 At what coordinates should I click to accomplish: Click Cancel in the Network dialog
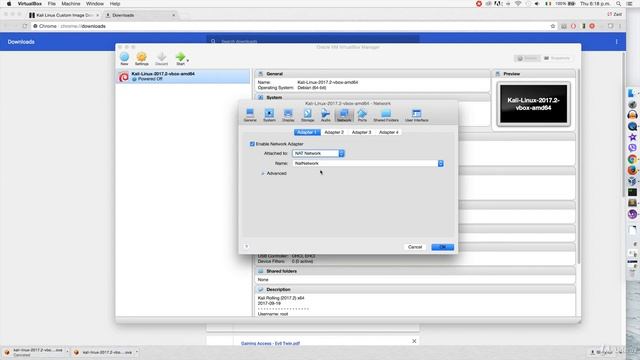[415, 247]
